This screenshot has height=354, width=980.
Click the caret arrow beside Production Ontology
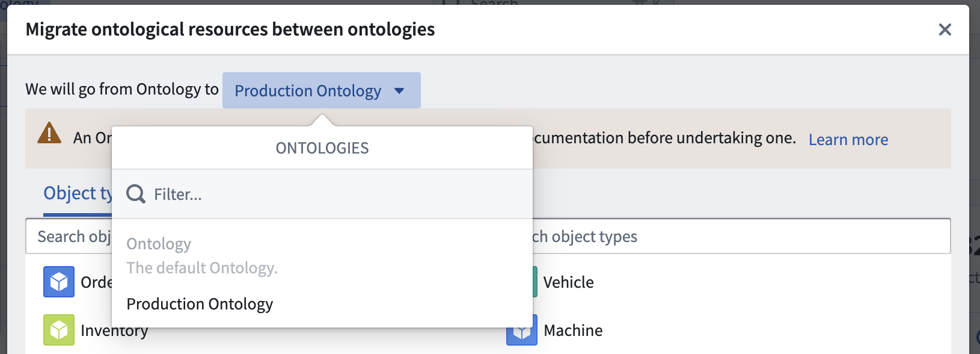click(x=399, y=91)
